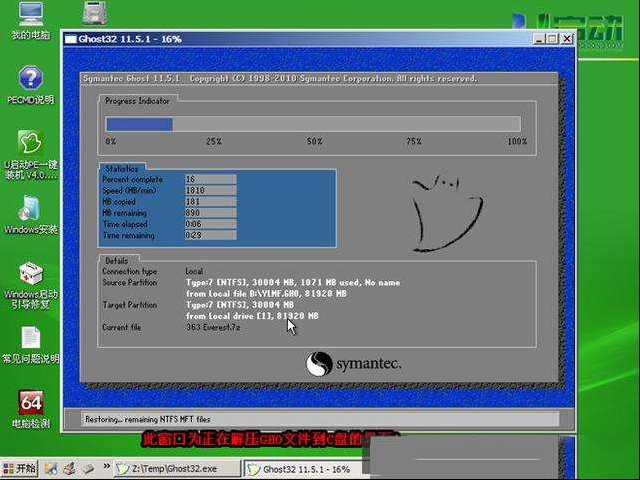
Task: Click the Percent complete value 16
Action: coord(211,179)
